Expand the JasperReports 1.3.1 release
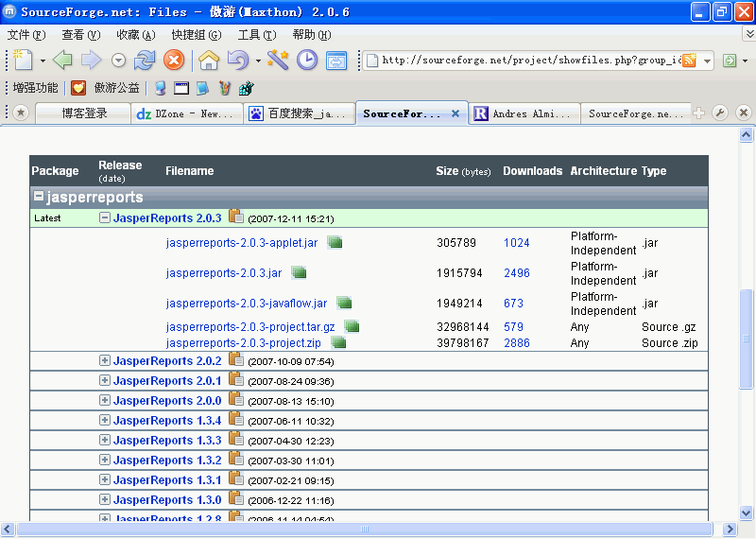This screenshot has height=539, width=756. coord(105,479)
